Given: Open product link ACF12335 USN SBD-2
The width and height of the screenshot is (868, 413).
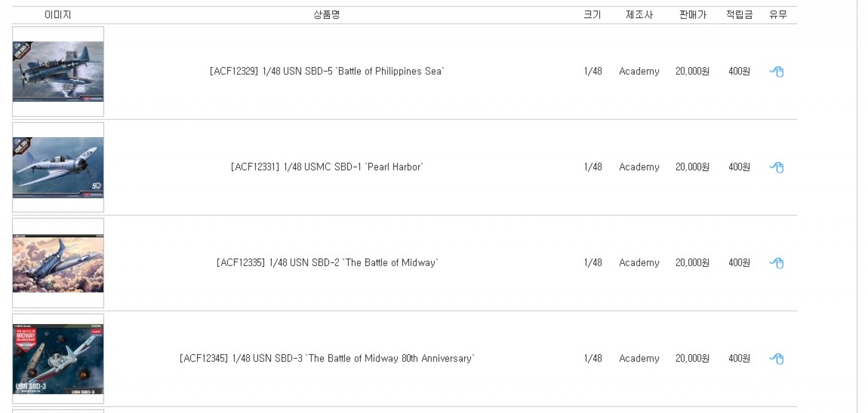Looking at the screenshot, I should coord(327,263).
